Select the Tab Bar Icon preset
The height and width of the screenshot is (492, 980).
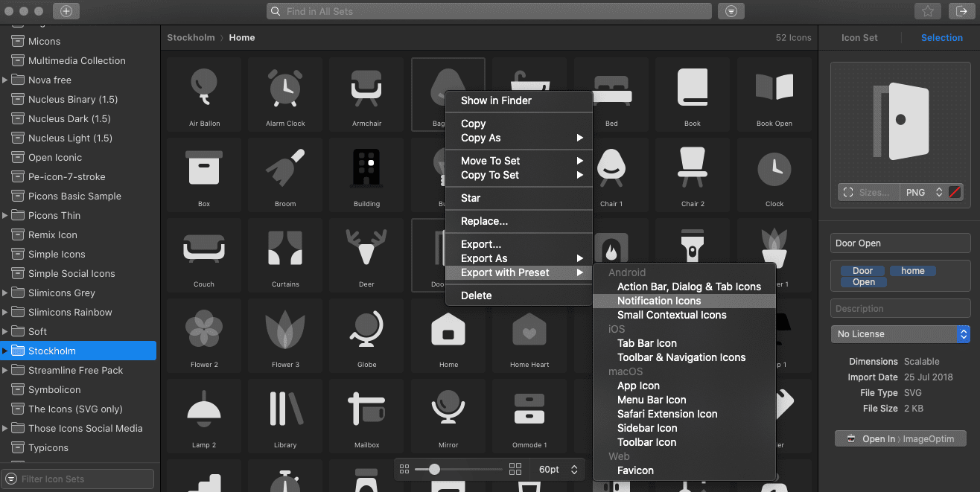pos(684,343)
